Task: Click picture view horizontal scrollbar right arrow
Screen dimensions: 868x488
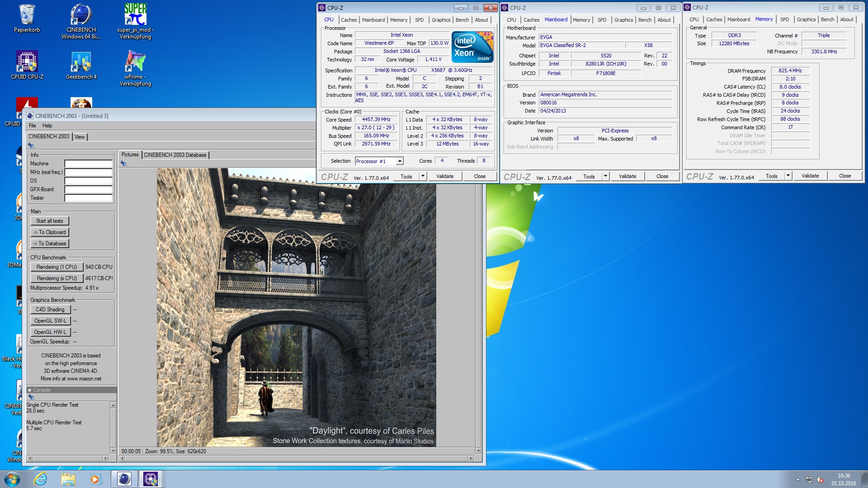Action: click(471, 458)
